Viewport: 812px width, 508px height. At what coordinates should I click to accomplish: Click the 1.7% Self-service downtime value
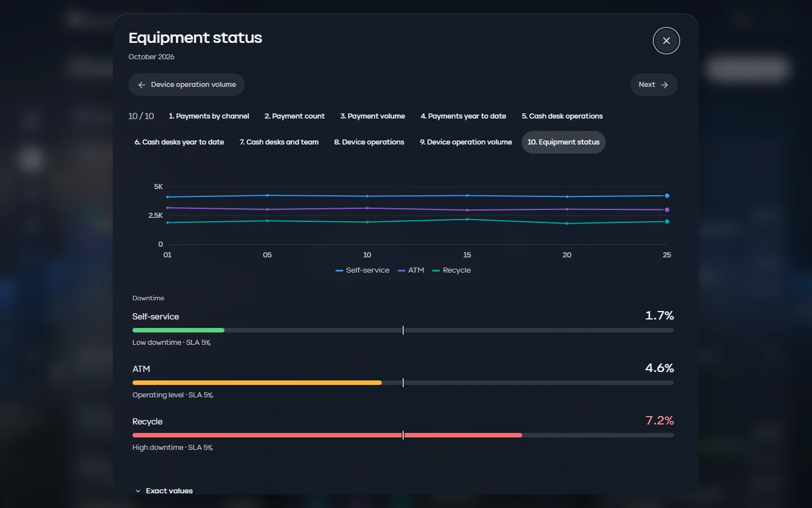tap(660, 316)
